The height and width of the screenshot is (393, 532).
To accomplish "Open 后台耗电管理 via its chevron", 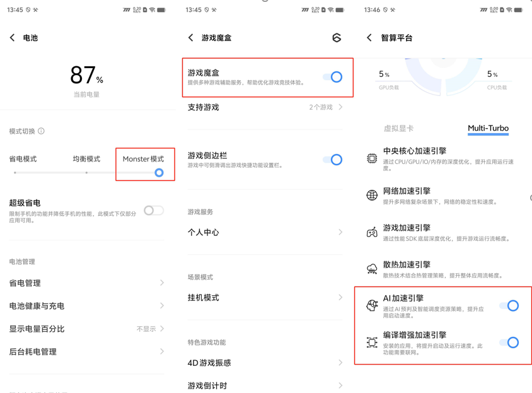I will pyautogui.click(x=162, y=351).
